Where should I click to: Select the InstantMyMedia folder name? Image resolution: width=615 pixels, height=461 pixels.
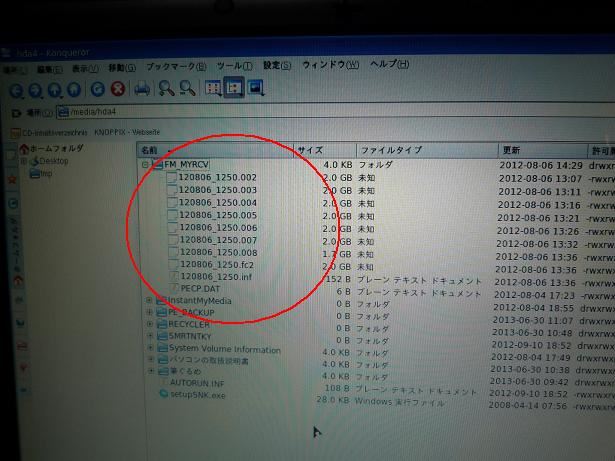pyautogui.click(x=200, y=301)
